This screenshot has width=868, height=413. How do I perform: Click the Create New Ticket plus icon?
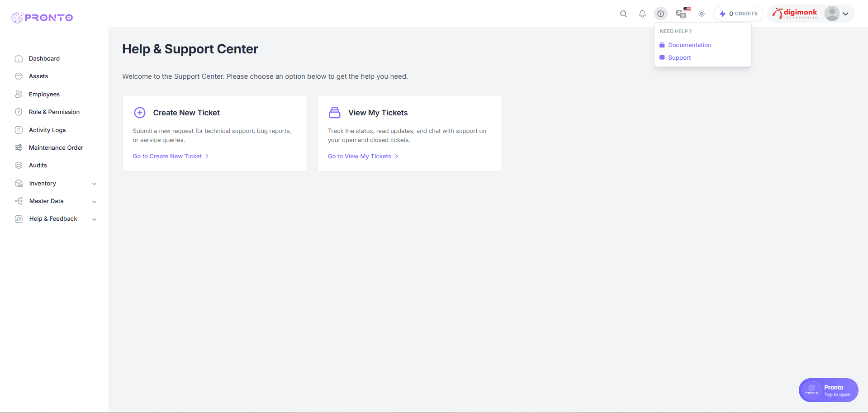[140, 113]
